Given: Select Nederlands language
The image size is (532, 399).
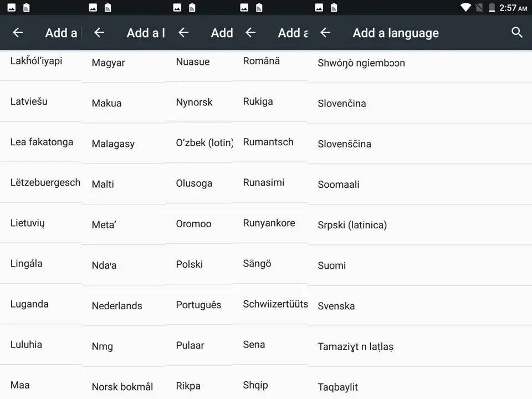Looking at the screenshot, I should (117, 306).
